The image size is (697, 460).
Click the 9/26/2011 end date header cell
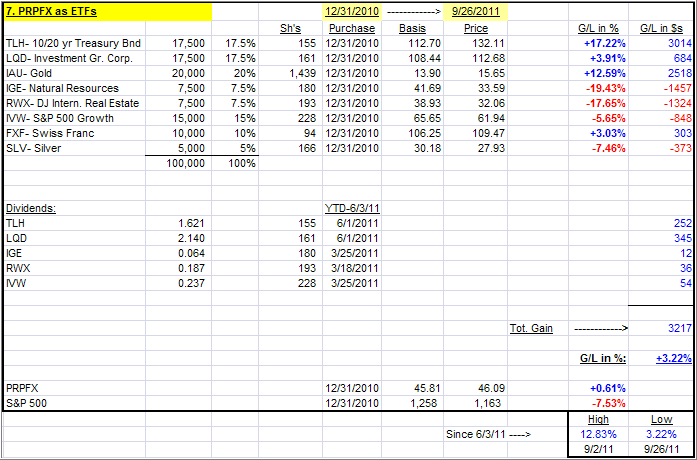click(x=476, y=12)
